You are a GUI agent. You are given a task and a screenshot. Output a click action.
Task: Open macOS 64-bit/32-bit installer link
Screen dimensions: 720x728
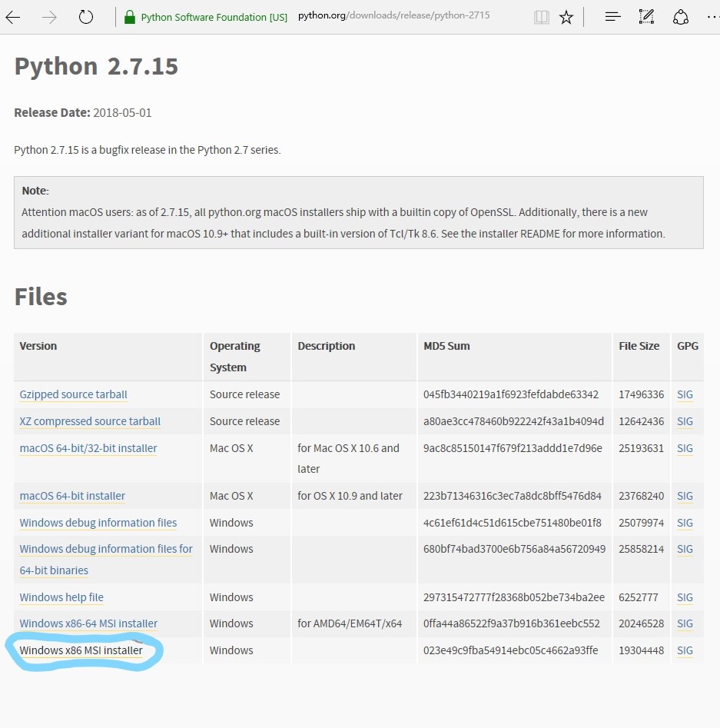[88, 448]
